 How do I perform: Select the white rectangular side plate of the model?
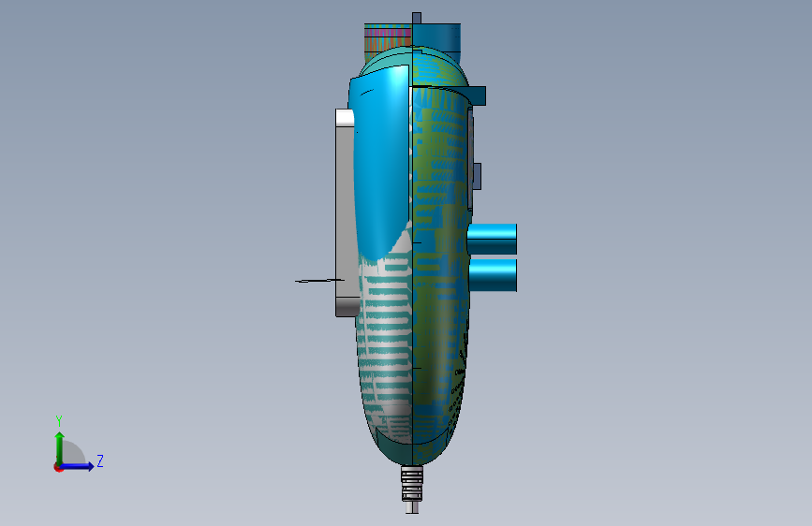pyautogui.click(x=346, y=212)
